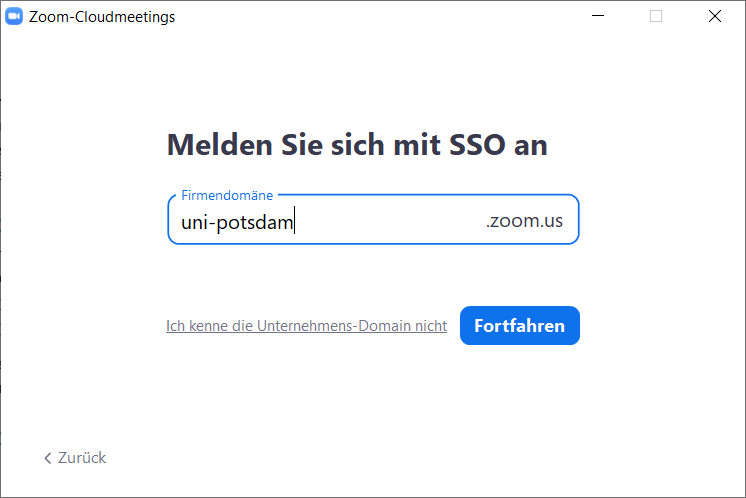
Task: Click the back chevron arrow beside Zurück
Action: 47,458
